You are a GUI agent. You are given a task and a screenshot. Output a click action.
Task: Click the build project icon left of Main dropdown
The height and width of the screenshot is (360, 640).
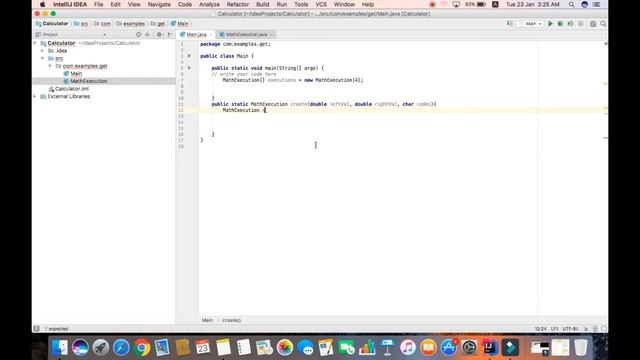click(510, 24)
